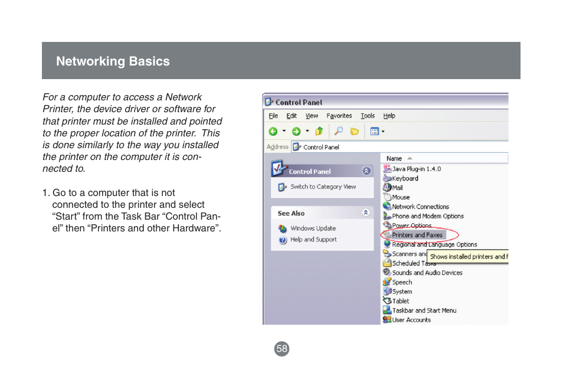The width and height of the screenshot is (563, 392).
Task: Select the Tablet icon
Action: point(387,300)
